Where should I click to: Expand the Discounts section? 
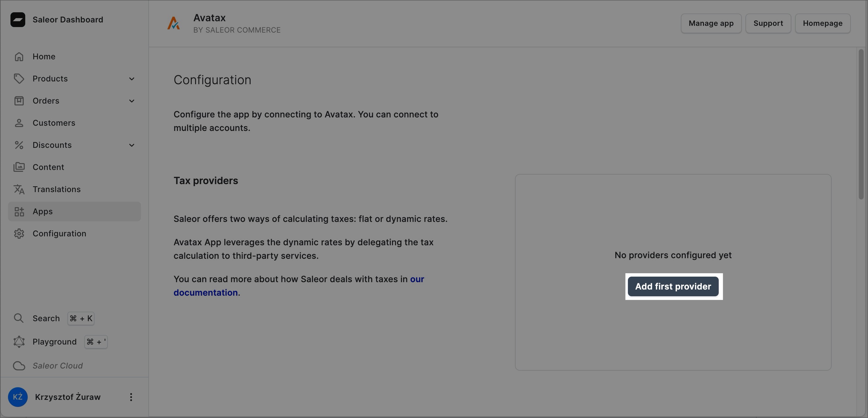click(131, 145)
